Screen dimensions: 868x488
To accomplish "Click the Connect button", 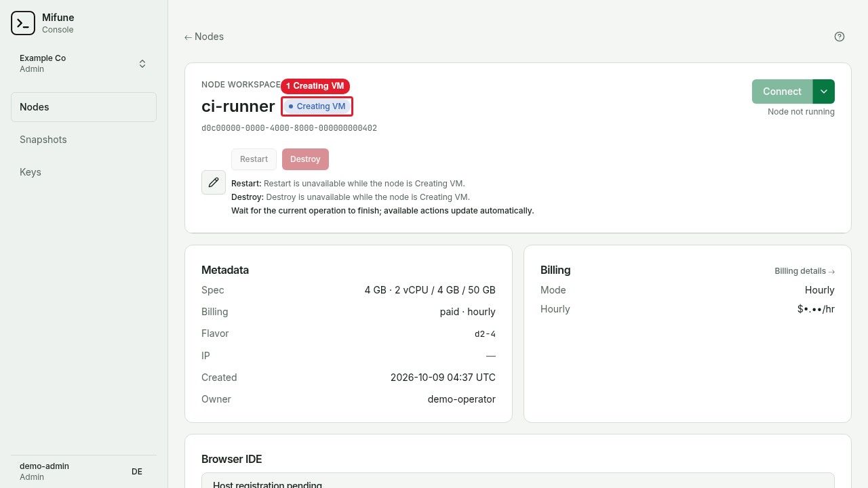I will pos(782,91).
